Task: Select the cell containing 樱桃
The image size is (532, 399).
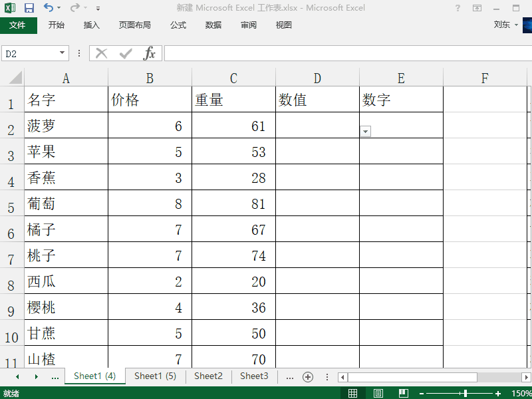Action: click(66, 307)
